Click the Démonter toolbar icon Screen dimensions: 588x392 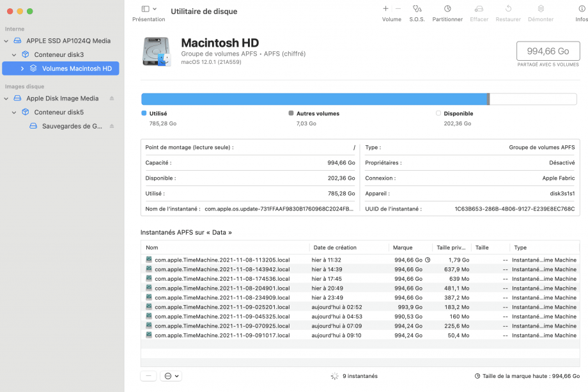click(x=541, y=9)
